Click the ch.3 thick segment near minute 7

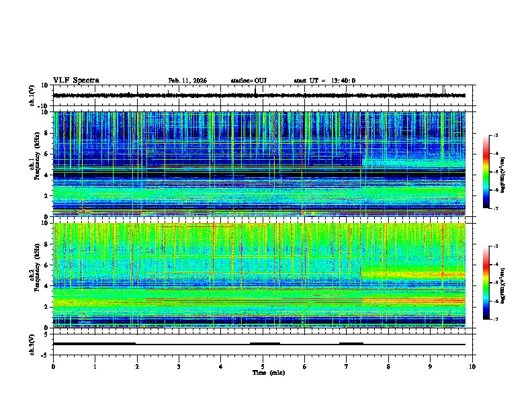tap(351, 344)
